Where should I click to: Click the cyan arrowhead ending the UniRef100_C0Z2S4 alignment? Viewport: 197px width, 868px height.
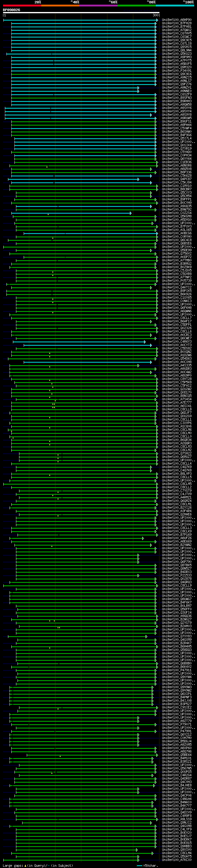click(x=131, y=213)
